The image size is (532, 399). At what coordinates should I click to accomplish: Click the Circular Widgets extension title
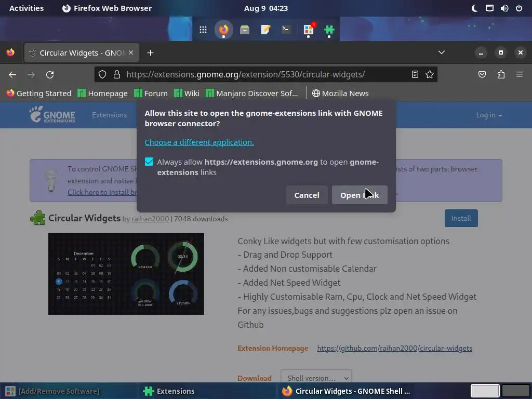coord(85,218)
